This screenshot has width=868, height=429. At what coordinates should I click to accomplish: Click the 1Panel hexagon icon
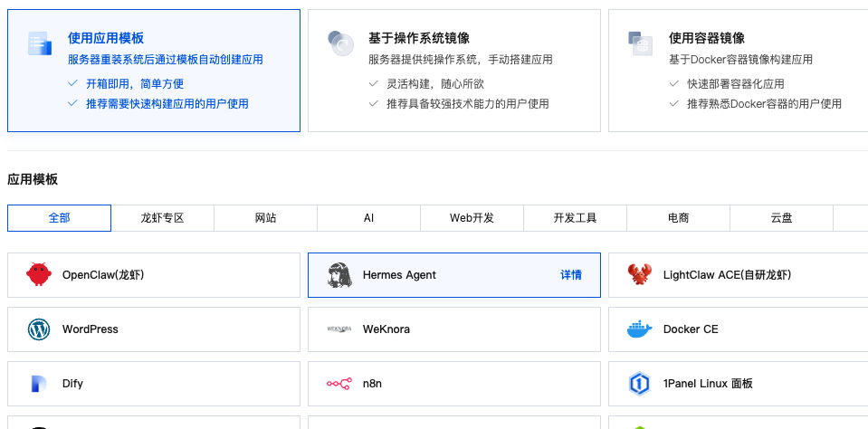[640, 384]
